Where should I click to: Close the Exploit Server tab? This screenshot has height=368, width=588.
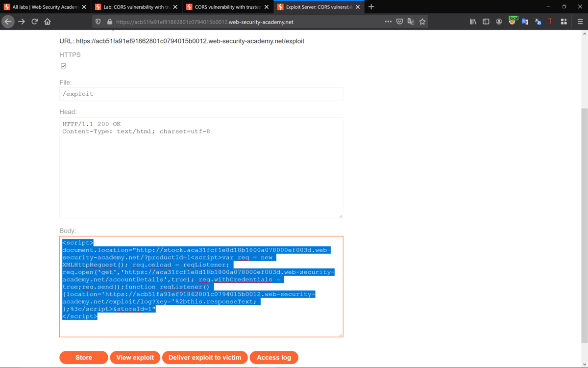[x=359, y=7]
